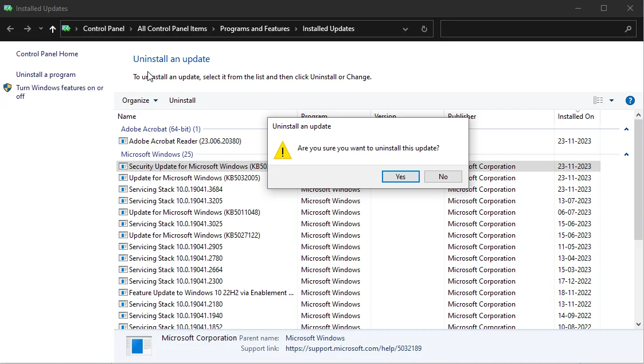Click the Forward navigation arrow
Image resolution: width=644 pixels, height=364 pixels.
pyautogui.click(x=28, y=29)
